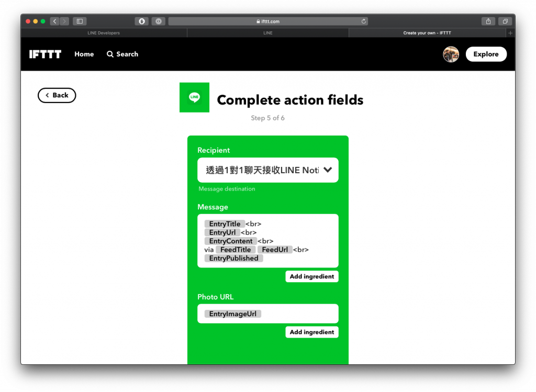The height and width of the screenshot is (392, 536).
Task: Reload the ifttt.com page
Action: point(364,21)
